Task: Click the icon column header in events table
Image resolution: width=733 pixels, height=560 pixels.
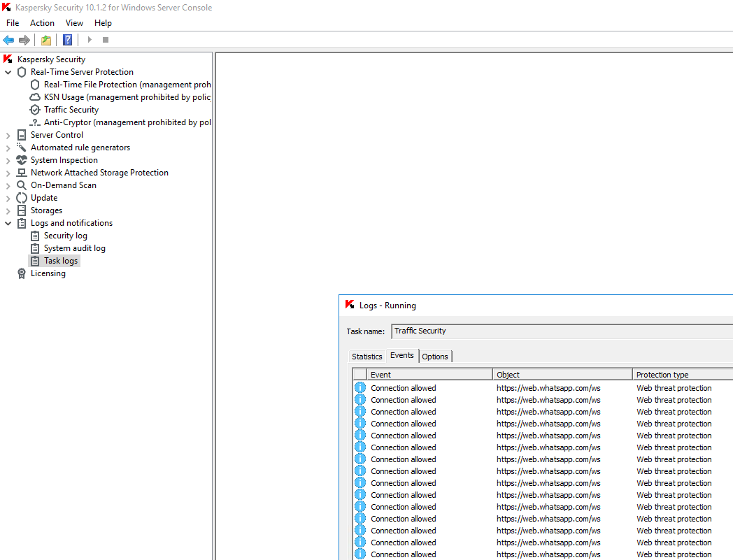Action: click(360, 375)
